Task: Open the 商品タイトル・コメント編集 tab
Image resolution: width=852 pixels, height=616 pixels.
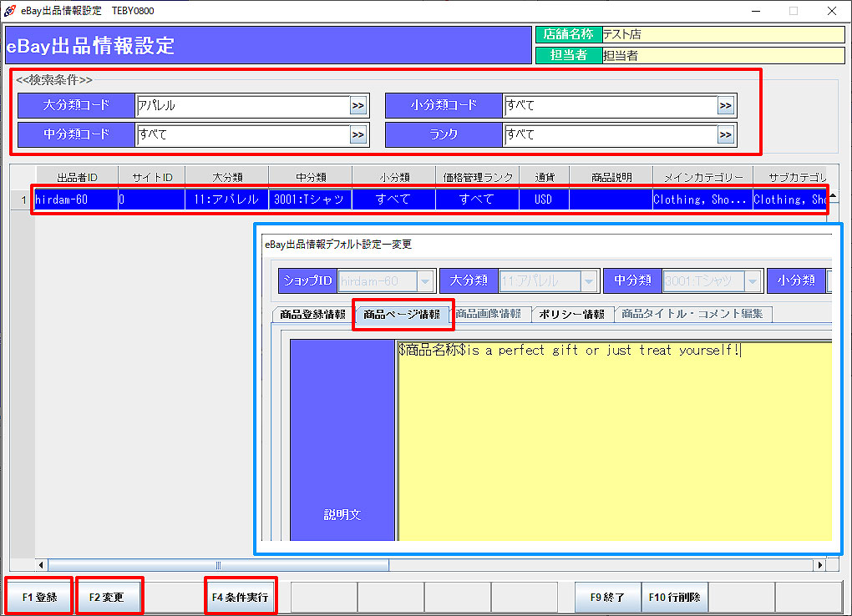Action: point(692,315)
